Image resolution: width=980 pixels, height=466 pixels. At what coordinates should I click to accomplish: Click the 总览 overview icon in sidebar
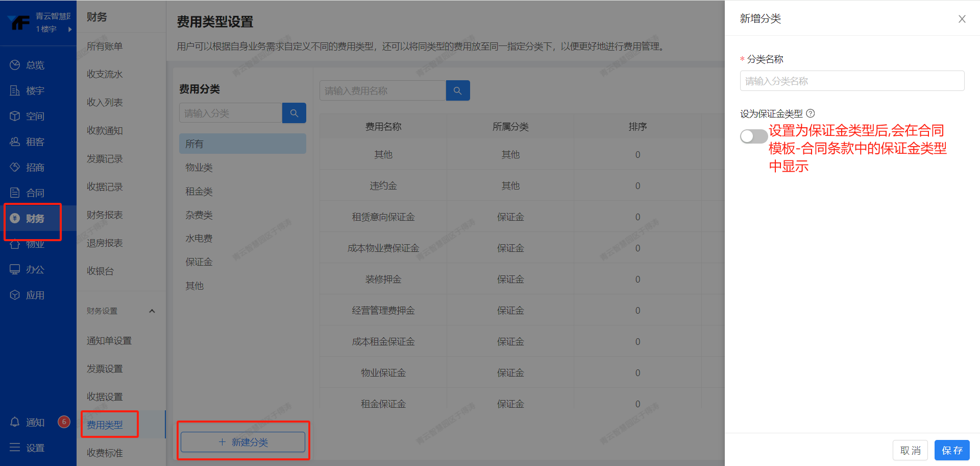pyautogui.click(x=15, y=65)
